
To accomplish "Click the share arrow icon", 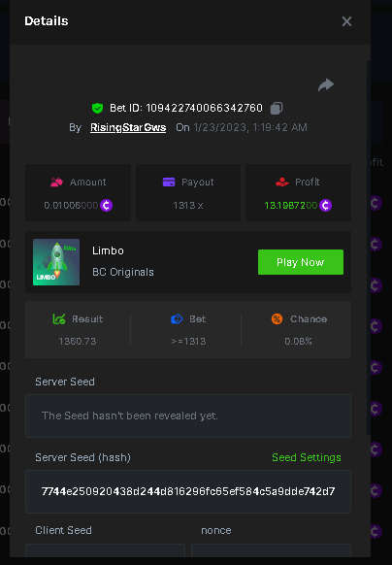I will pos(326,85).
